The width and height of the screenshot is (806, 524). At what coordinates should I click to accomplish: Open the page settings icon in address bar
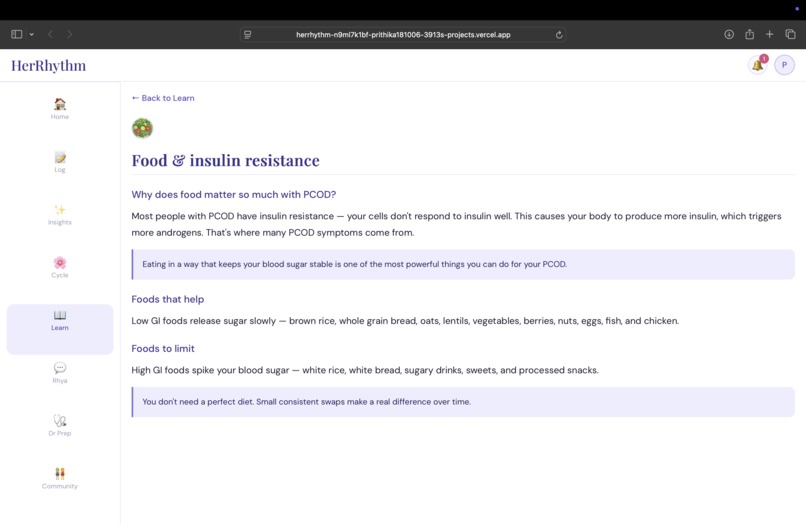pos(248,35)
